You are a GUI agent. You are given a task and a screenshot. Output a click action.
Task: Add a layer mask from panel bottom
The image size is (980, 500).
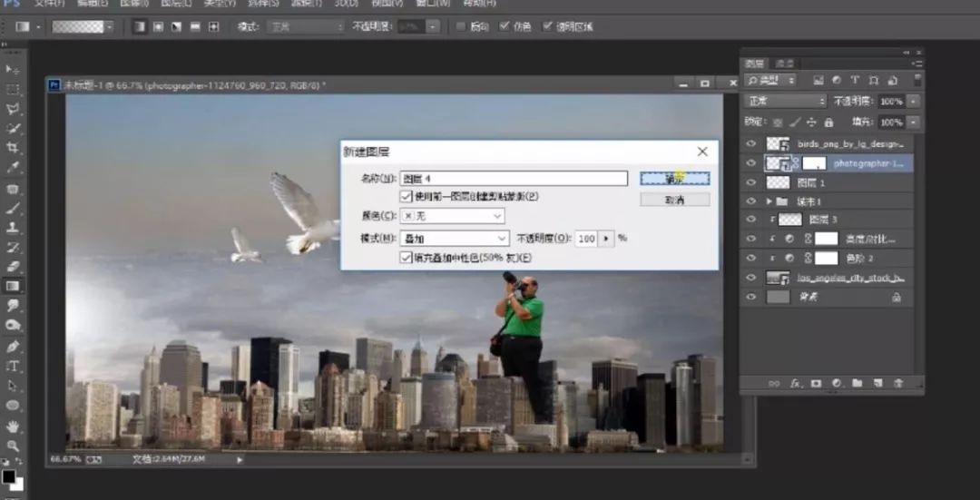click(x=817, y=383)
